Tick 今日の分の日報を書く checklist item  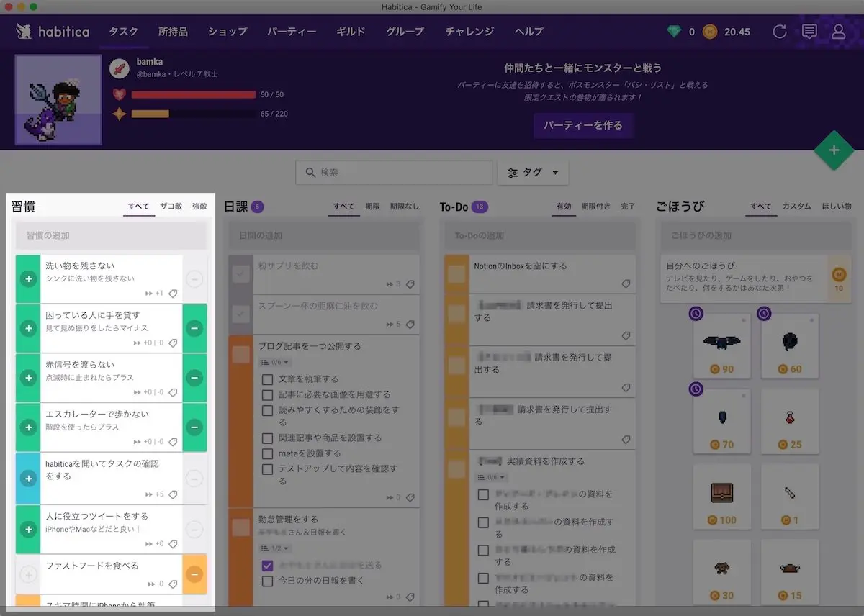coord(267,581)
